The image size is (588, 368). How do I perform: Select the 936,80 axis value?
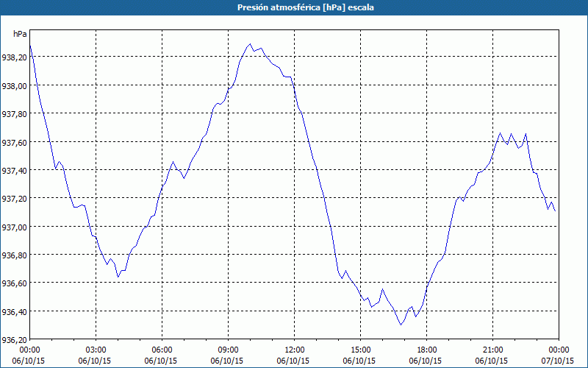[x=14, y=255]
